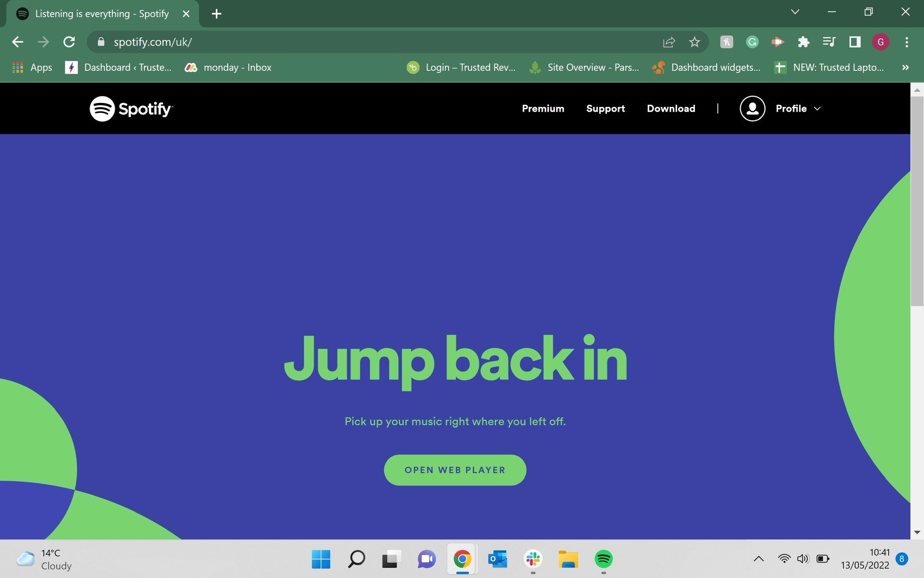The image size is (924, 578).
Task: Click the vertical scrollbar thumb
Action: pyautogui.click(x=917, y=201)
